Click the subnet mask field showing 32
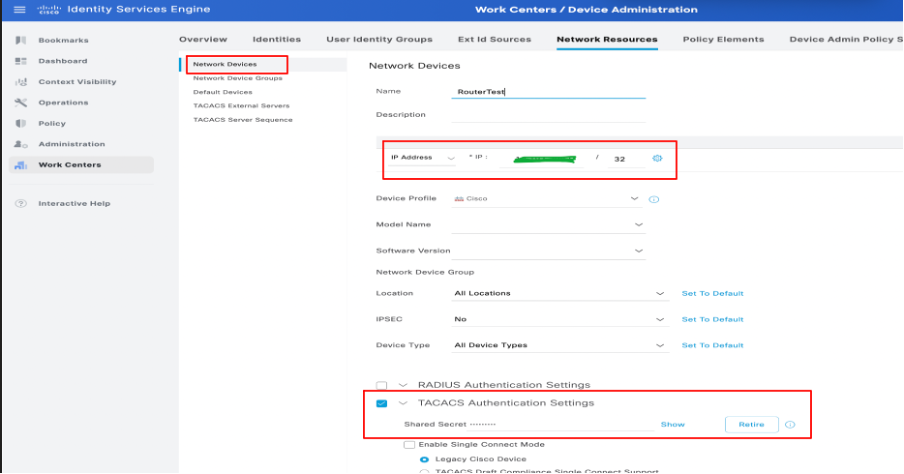The image size is (904, 474). [626, 159]
